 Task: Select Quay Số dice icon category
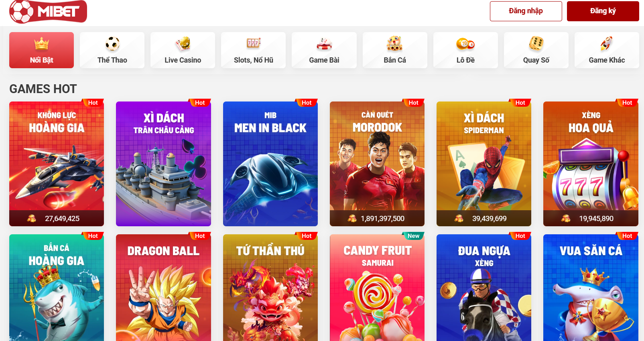point(536,50)
